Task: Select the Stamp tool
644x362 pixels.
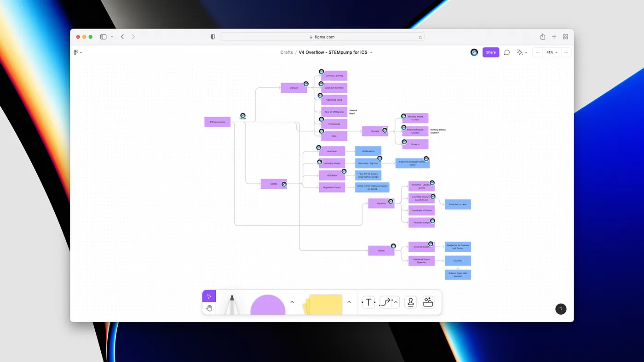Action: click(x=411, y=302)
